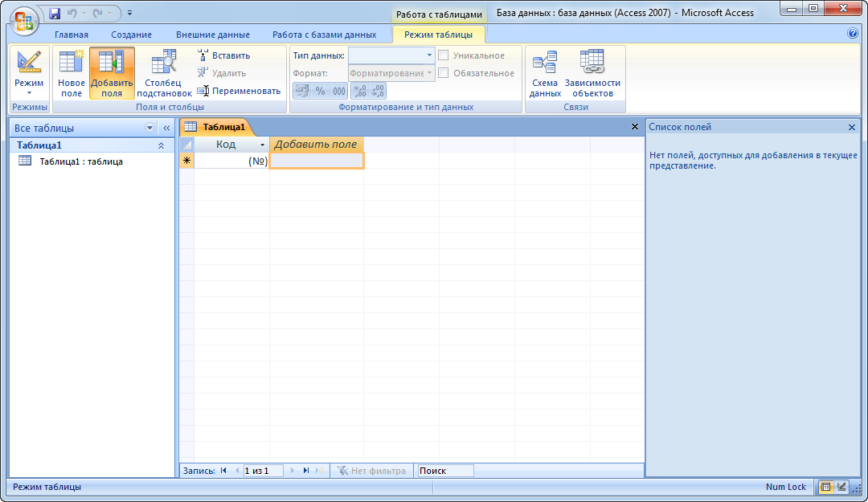Click the Добавить поля icon

pos(112,72)
